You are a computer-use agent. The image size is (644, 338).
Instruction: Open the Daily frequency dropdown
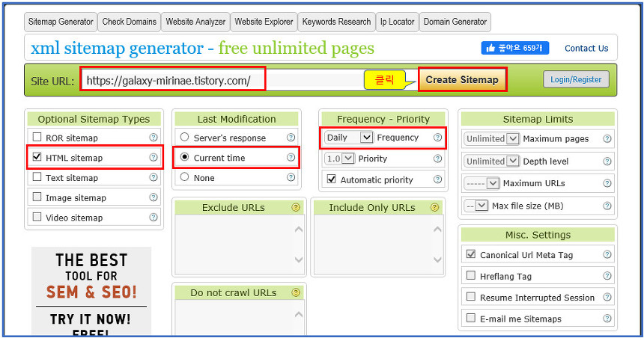pyautogui.click(x=349, y=138)
